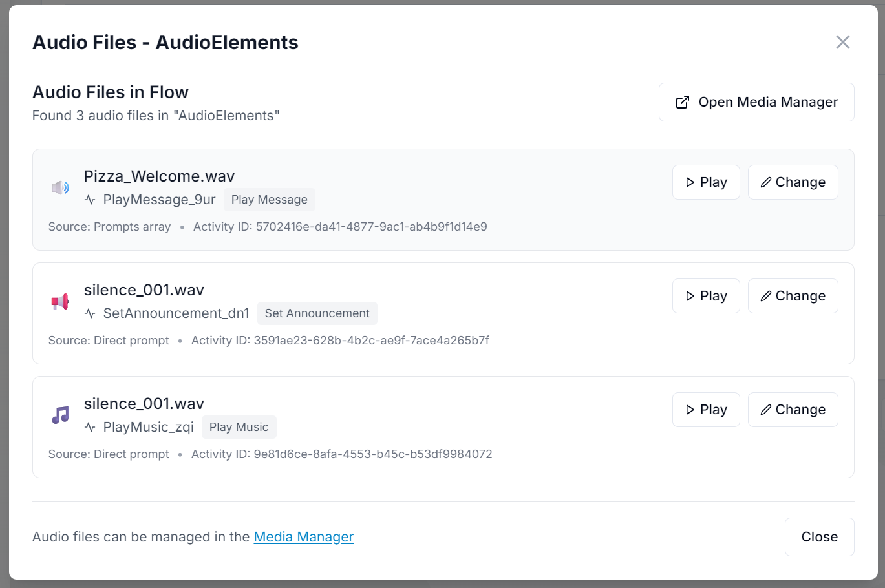Click the speaker icon beside Pizza_Welcome.wav

coord(60,187)
